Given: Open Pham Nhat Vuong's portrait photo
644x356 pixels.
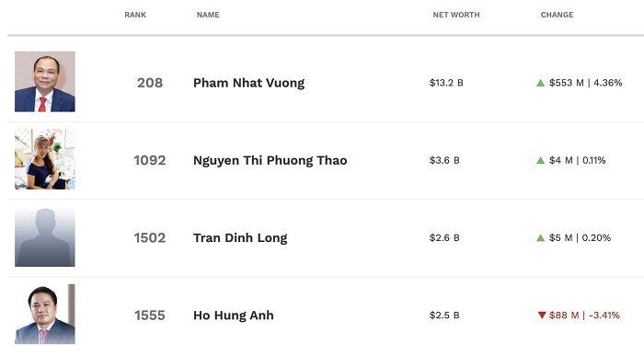Looking at the screenshot, I should (x=45, y=82).
